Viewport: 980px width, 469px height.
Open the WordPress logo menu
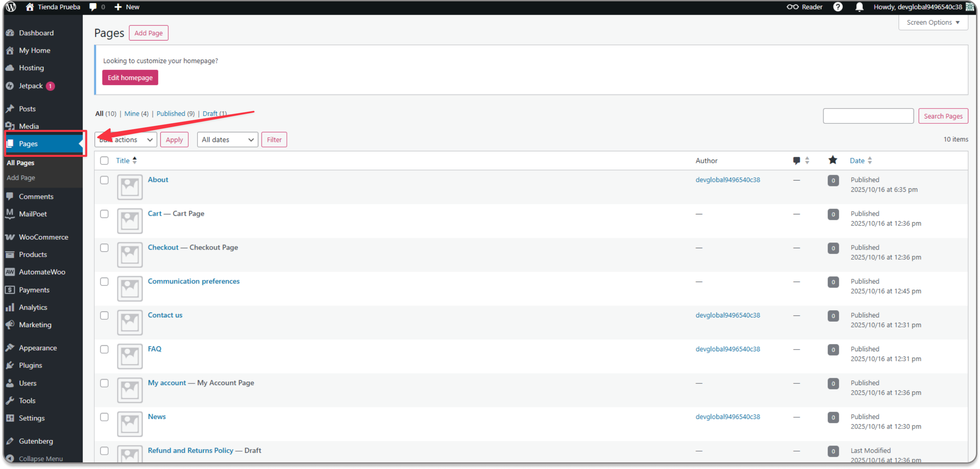[x=11, y=7]
